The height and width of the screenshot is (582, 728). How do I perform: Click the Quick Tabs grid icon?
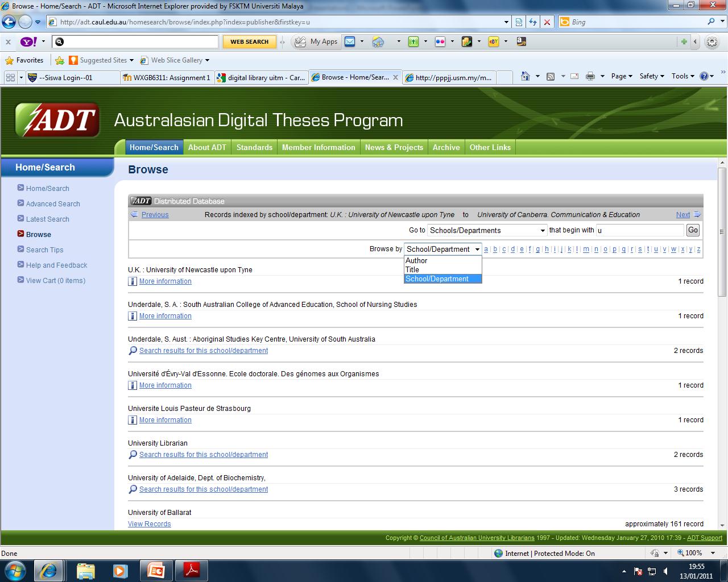(x=10, y=77)
